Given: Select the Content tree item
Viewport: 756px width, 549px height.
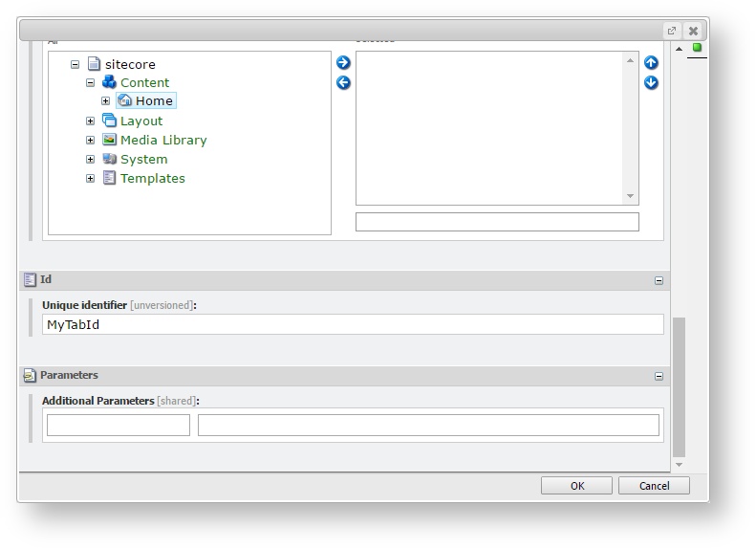Looking at the screenshot, I should tap(144, 82).
